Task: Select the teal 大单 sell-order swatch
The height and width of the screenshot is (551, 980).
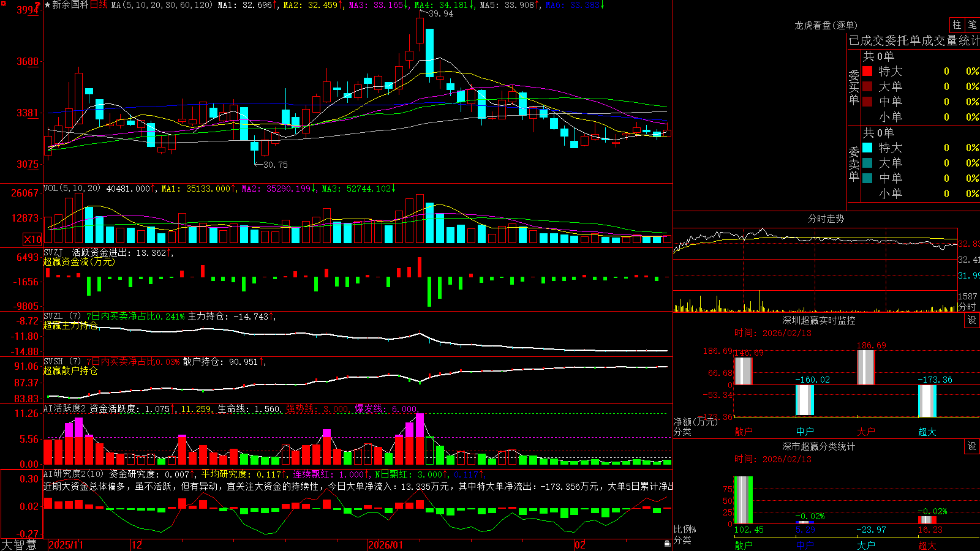Action: coord(867,163)
